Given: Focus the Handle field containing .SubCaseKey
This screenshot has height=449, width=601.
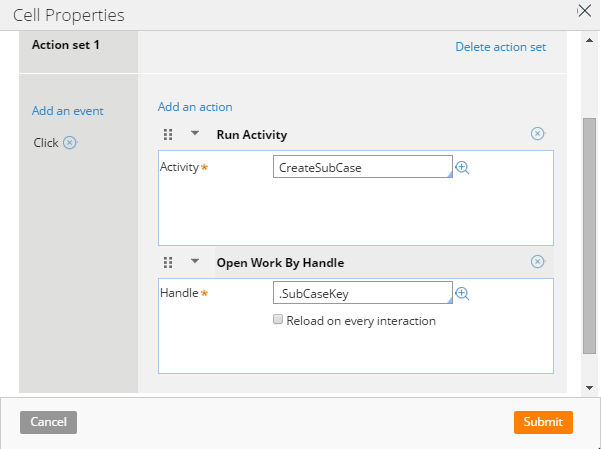Looking at the screenshot, I should [x=363, y=293].
